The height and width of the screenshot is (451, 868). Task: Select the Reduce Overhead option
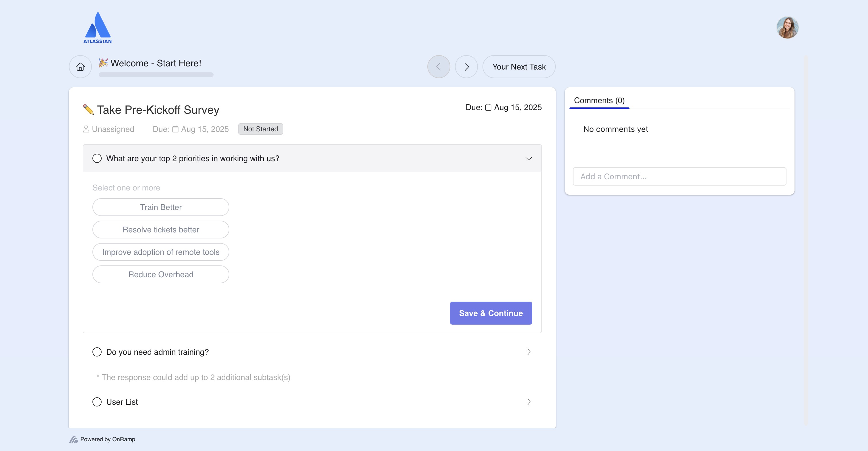point(161,275)
